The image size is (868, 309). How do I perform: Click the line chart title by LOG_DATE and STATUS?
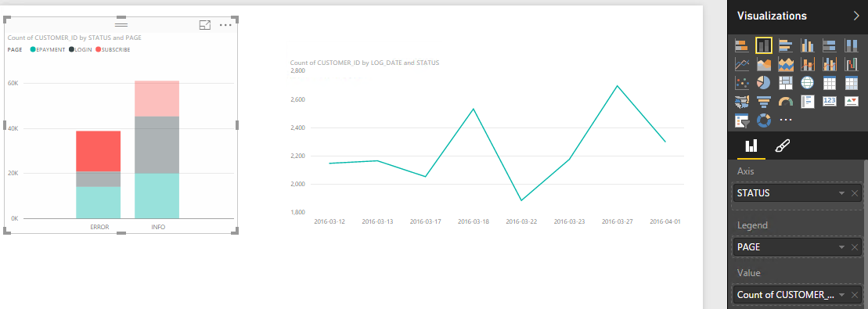364,63
